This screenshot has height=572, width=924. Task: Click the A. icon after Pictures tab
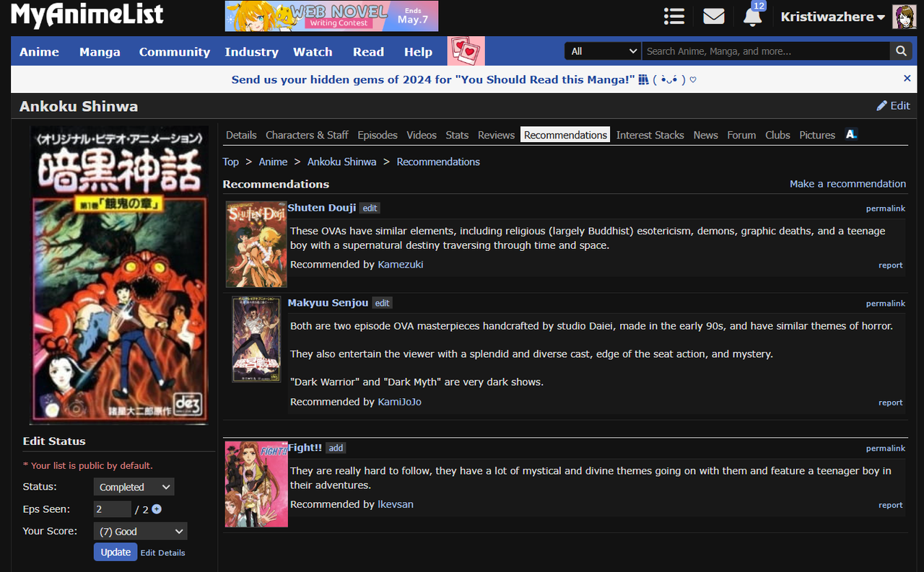pos(851,134)
